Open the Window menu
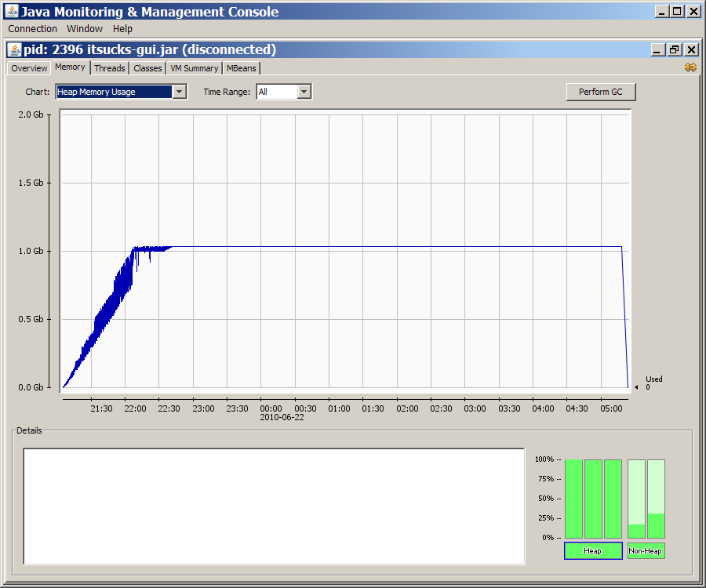The image size is (706, 588). [85, 29]
